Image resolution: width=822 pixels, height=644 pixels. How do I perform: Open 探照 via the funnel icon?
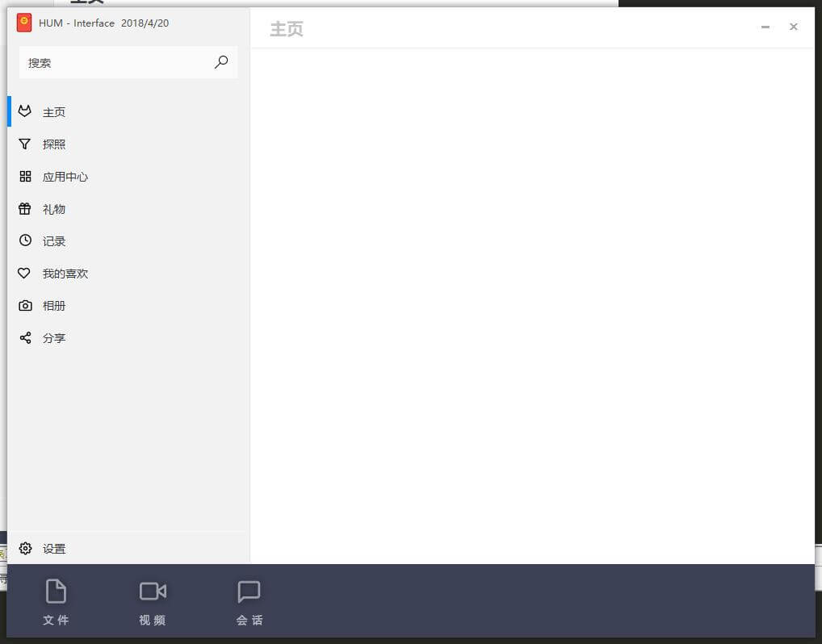pos(25,144)
